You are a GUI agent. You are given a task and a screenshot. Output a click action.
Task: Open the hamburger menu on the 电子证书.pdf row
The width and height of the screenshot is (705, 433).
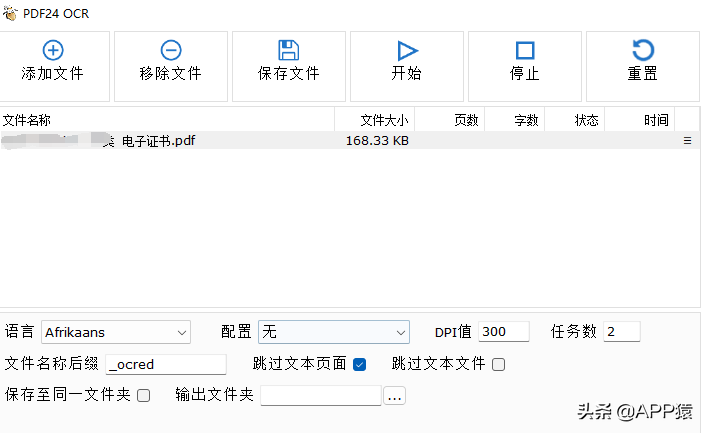[687, 141]
